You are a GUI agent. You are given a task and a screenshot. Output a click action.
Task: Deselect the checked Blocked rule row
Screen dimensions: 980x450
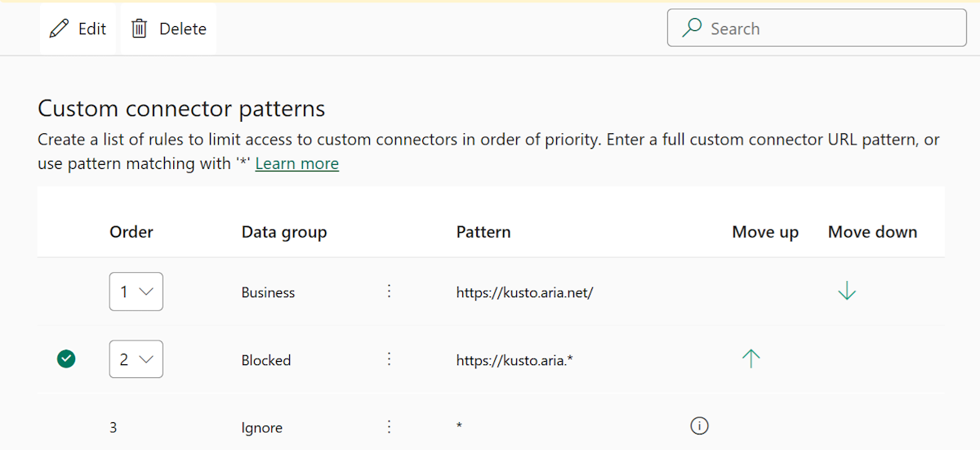point(66,359)
